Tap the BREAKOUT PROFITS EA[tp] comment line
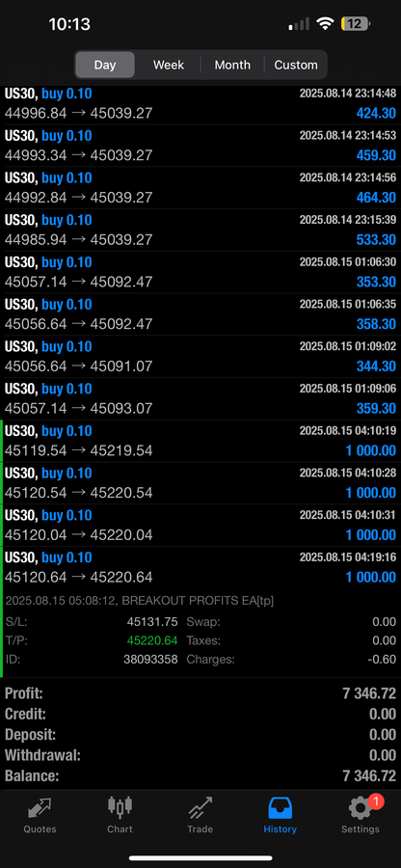The width and height of the screenshot is (401, 868). [140, 601]
